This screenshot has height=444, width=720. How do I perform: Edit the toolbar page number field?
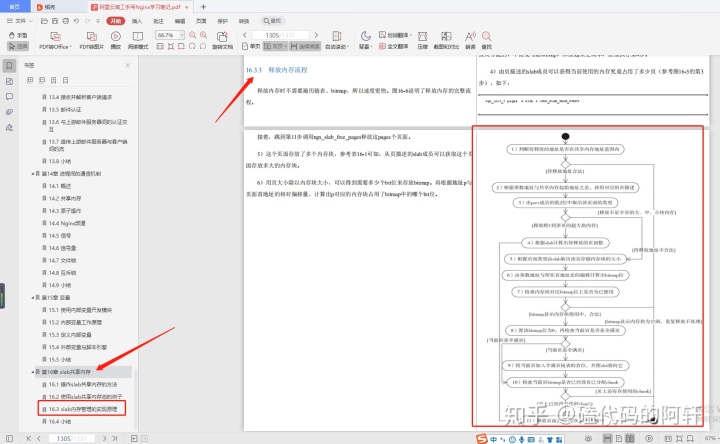[280, 35]
